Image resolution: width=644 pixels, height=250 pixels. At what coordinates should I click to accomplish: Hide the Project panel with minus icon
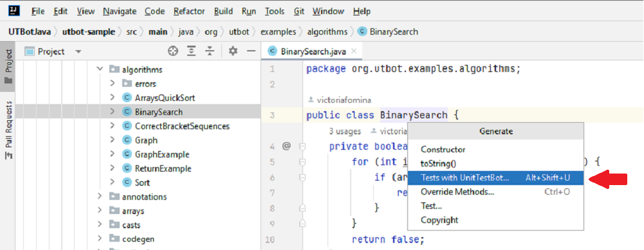[251, 51]
